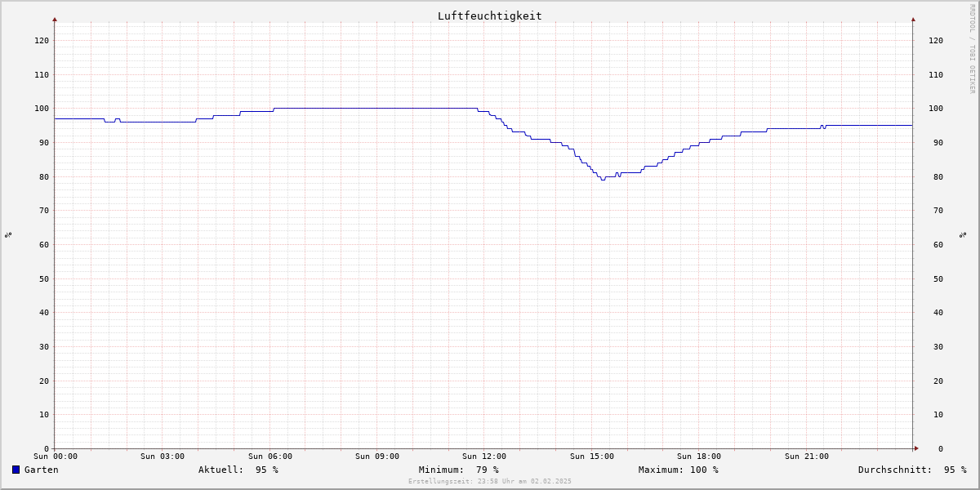The height and width of the screenshot is (490, 980).
Task: Select the Aktuell: 95 % value
Action: pos(238,470)
